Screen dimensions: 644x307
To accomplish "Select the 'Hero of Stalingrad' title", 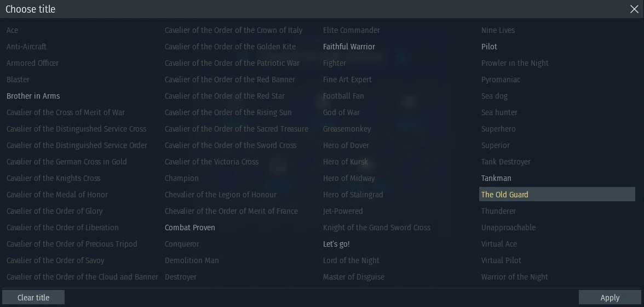I will [x=353, y=195].
